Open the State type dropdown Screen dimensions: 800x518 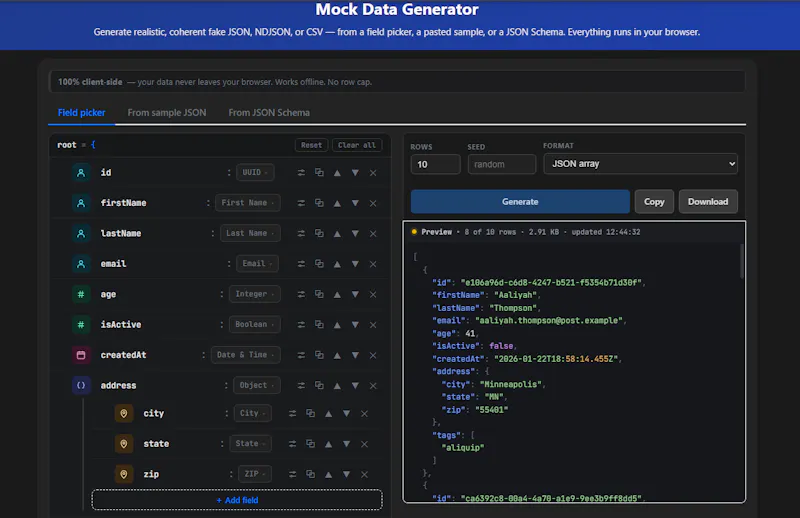point(250,443)
